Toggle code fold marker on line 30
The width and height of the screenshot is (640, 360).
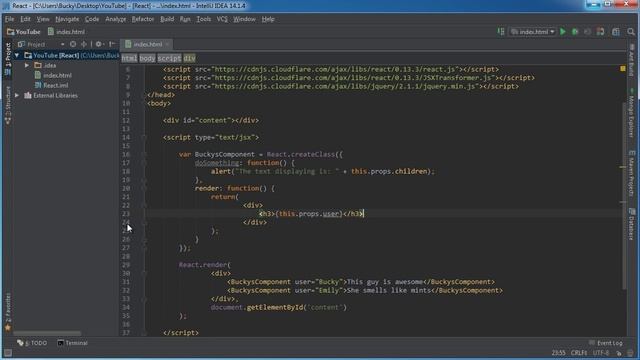[x=144, y=273]
